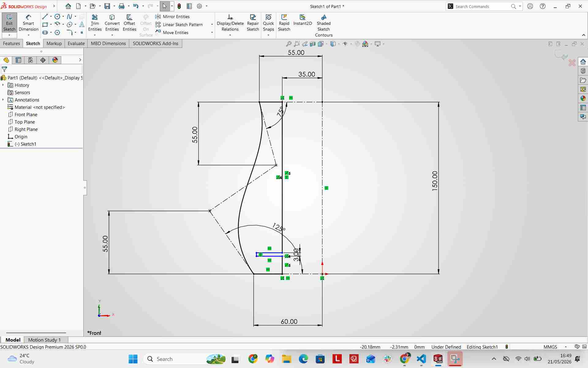Image resolution: width=588 pixels, height=368 pixels.
Task: Switch to the Motion Study 1 tab
Action: [44, 340]
